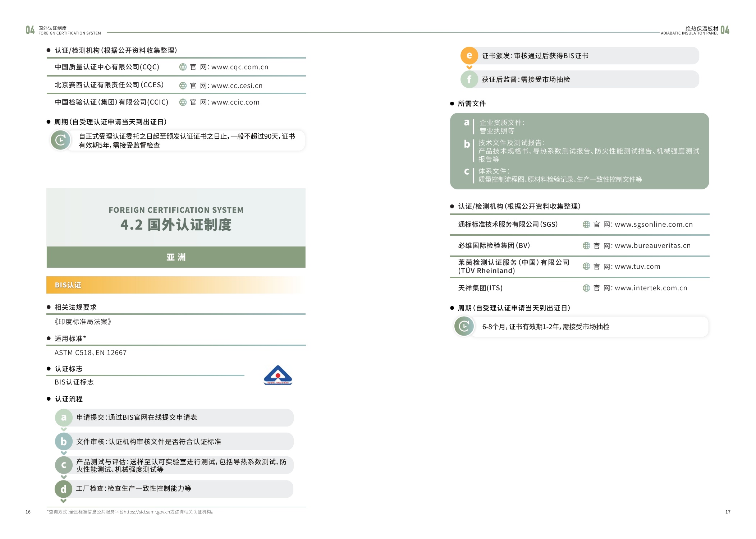
Task: Open the www.tuv.com link
Action: pyautogui.click(x=637, y=267)
